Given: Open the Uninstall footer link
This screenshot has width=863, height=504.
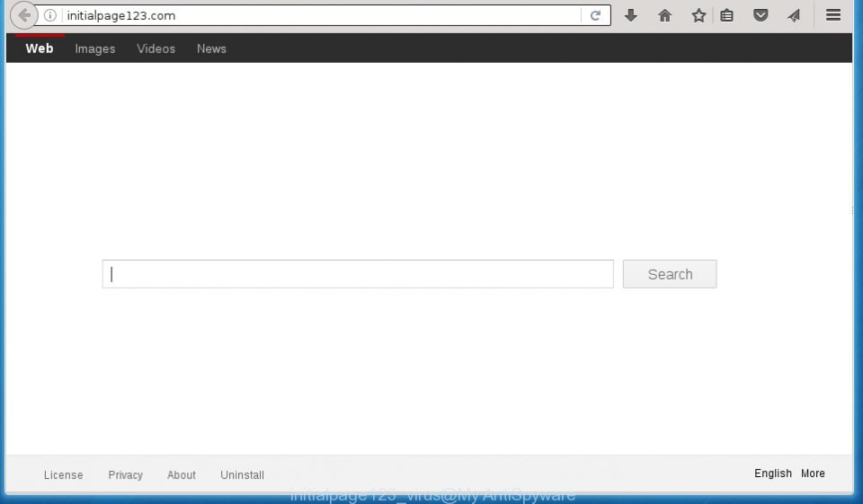Looking at the screenshot, I should click(x=242, y=475).
